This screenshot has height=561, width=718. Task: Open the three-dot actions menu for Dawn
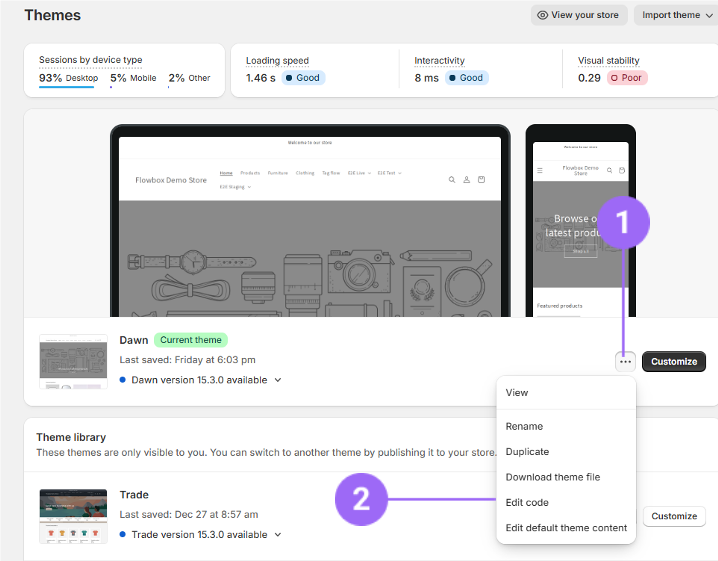[625, 362]
